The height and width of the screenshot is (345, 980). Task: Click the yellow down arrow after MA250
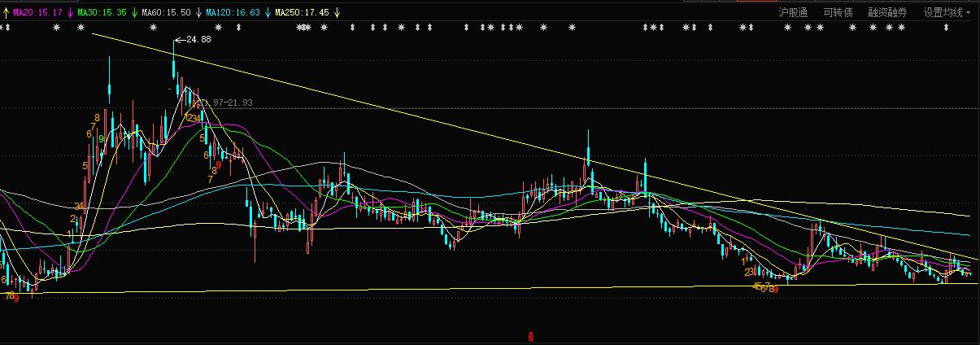[x=337, y=13]
